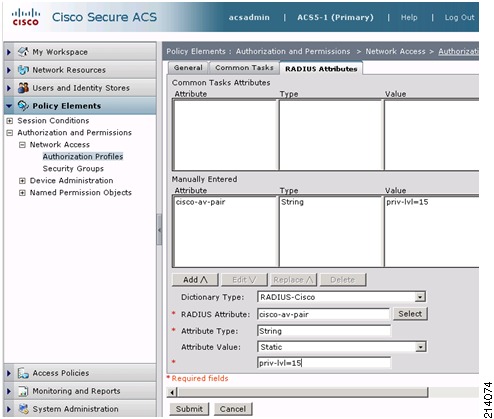Image resolution: width=494 pixels, height=419 pixels.
Task: Click the My Workspace icon
Action: [x=23, y=52]
